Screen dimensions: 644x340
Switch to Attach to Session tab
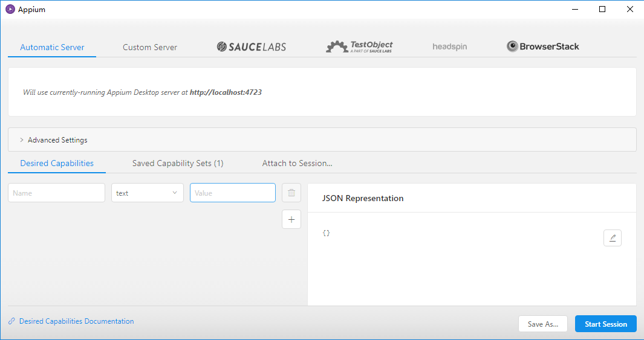tap(297, 163)
